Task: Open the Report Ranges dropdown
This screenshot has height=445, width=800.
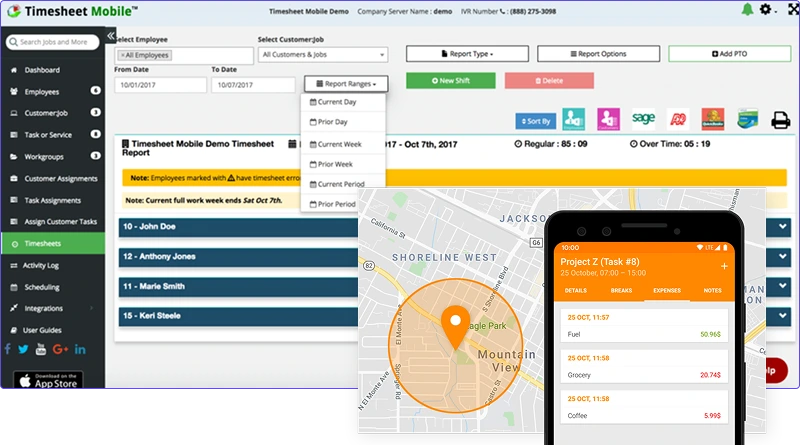Action: point(346,84)
